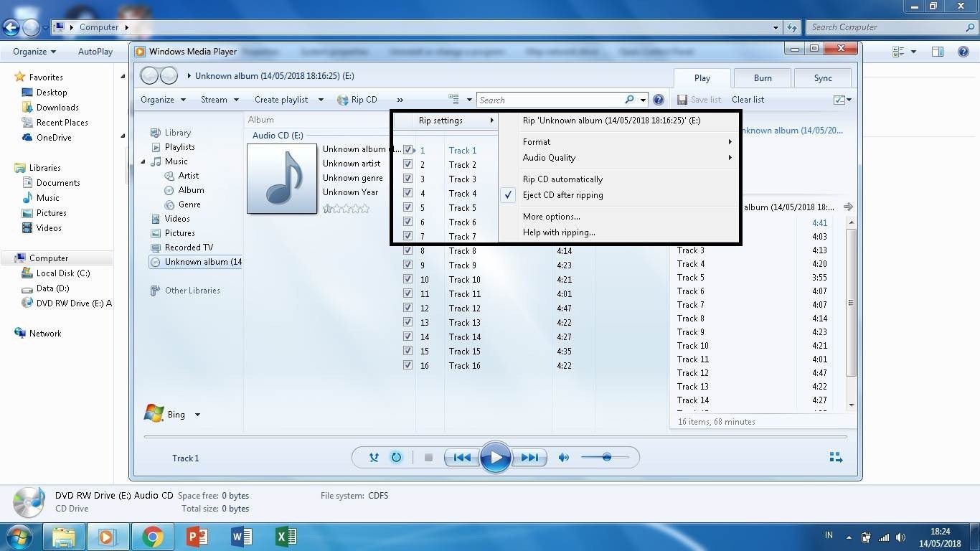Toggle the repeat icon

396,458
